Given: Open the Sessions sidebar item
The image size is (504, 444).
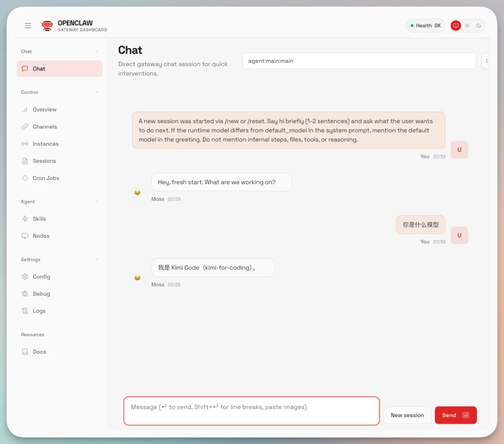Looking at the screenshot, I should coord(44,161).
